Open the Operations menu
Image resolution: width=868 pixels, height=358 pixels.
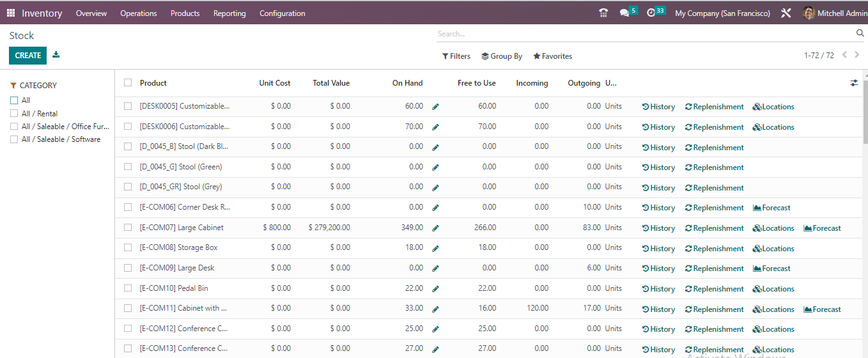coord(139,13)
